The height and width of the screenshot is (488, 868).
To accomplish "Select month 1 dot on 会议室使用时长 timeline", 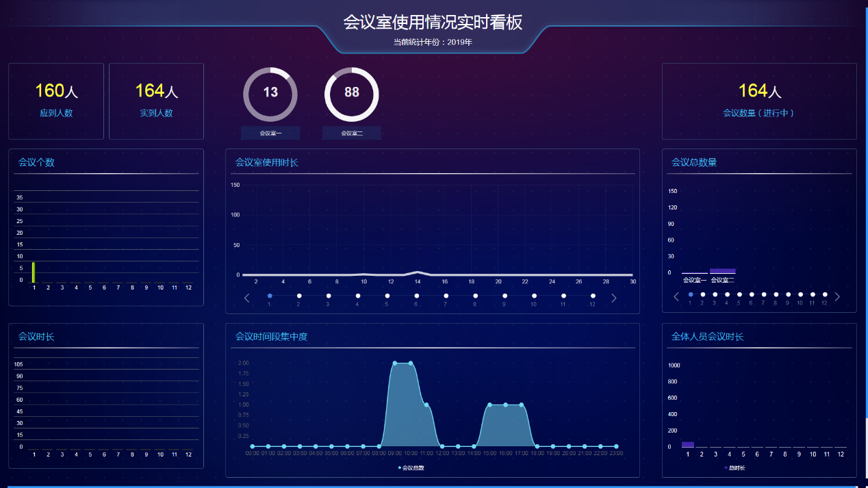I will coord(270,296).
